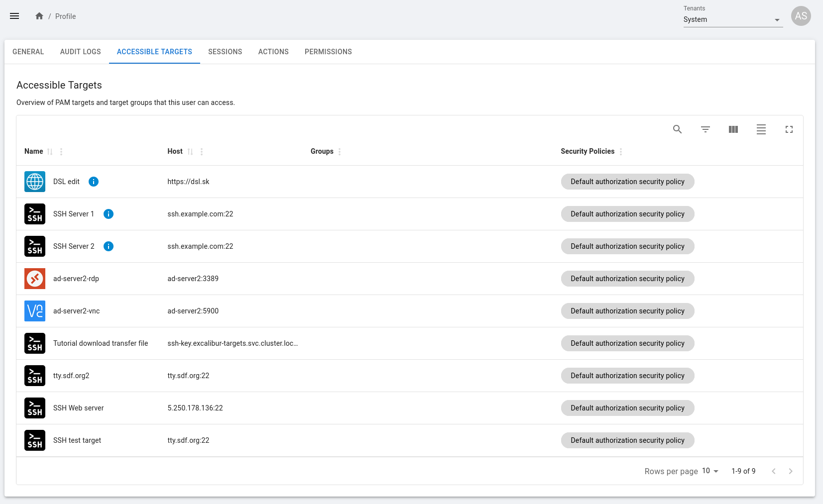Viewport: 823px width, 504px height.
Task: Show info for DSL edit target
Action: (94, 182)
